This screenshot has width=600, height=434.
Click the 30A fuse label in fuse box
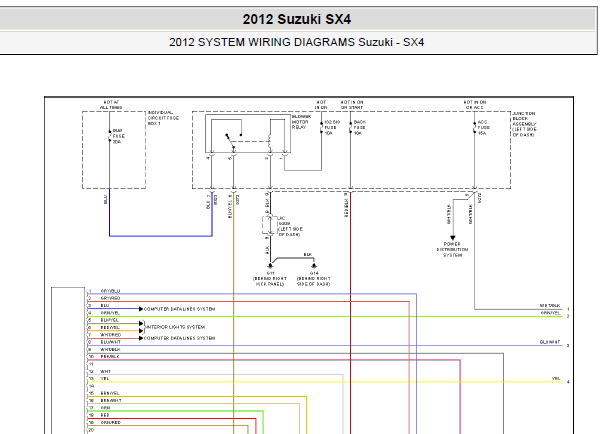click(118, 136)
